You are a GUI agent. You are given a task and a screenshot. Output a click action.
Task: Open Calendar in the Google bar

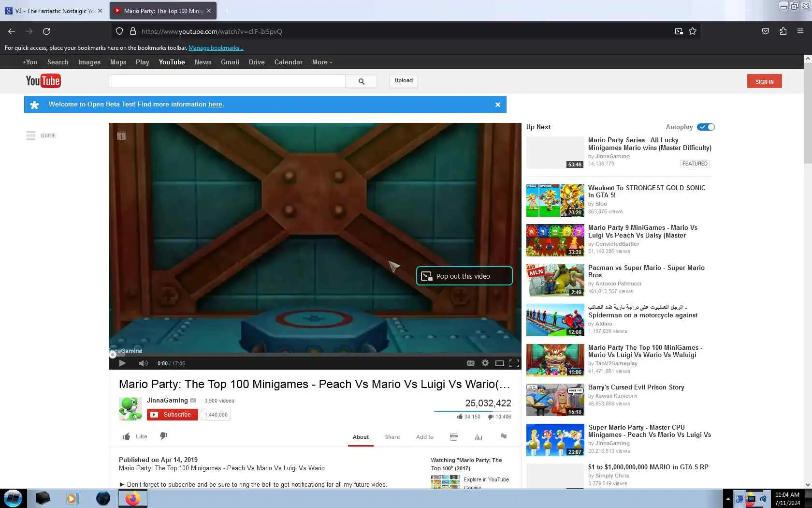(289, 62)
